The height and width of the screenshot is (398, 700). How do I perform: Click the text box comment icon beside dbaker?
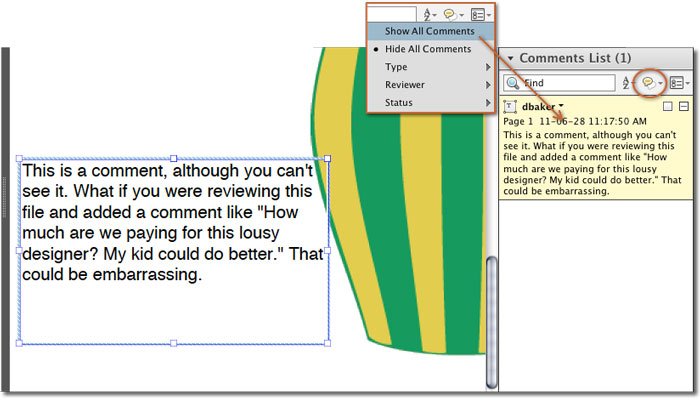point(510,107)
